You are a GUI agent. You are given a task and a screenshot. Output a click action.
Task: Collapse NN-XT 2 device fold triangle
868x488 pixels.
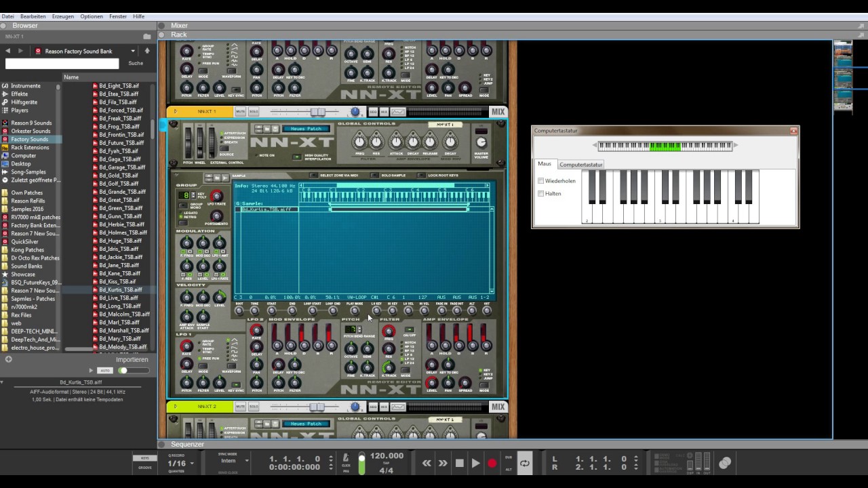click(x=175, y=407)
